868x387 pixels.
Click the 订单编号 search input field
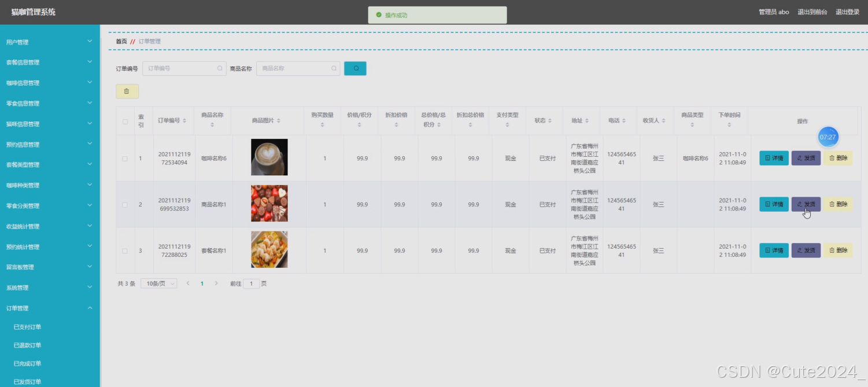point(184,68)
